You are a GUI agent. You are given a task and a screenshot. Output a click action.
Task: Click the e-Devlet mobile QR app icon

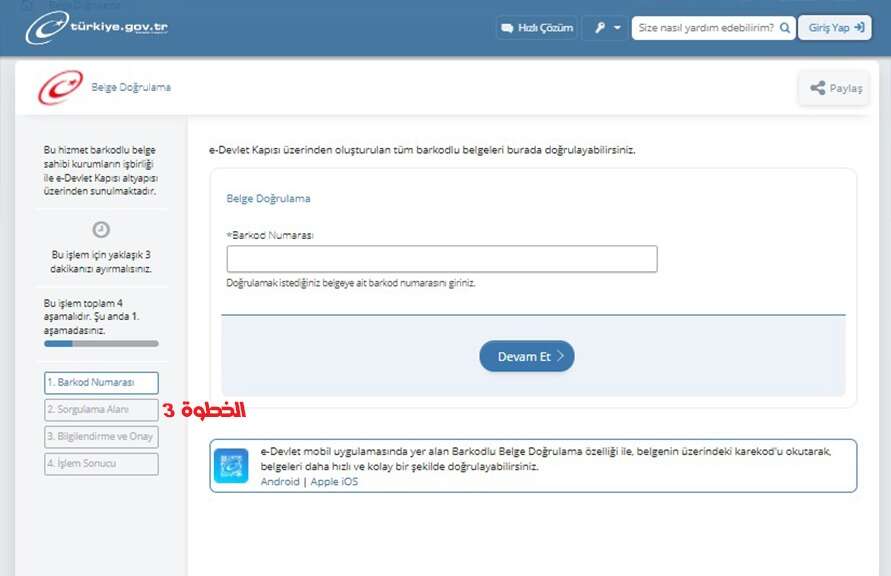(231, 466)
